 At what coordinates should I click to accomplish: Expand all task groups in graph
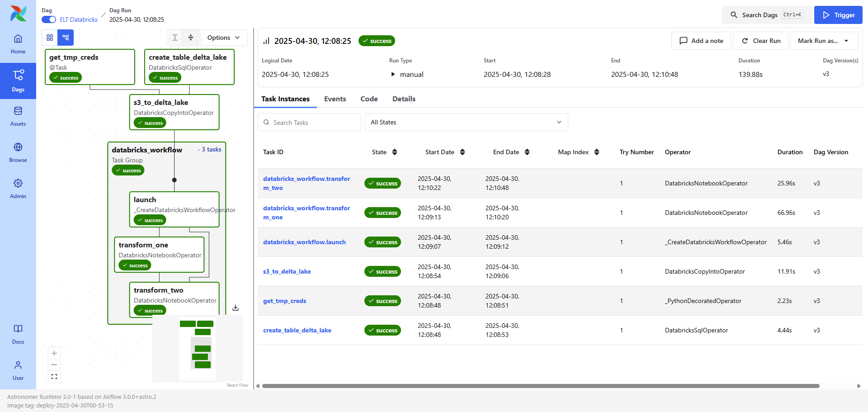pos(175,38)
